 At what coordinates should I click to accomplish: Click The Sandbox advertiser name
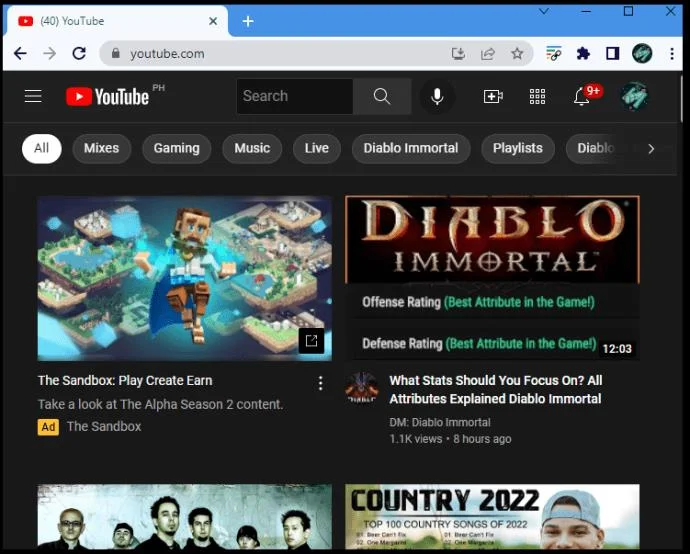[104, 426]
